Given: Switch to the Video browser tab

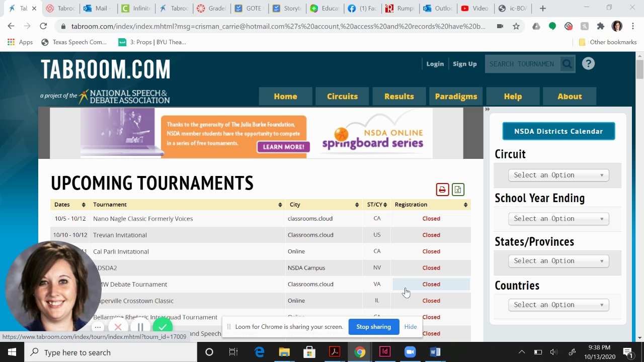Looking at the screenshot, I should 475,8.
